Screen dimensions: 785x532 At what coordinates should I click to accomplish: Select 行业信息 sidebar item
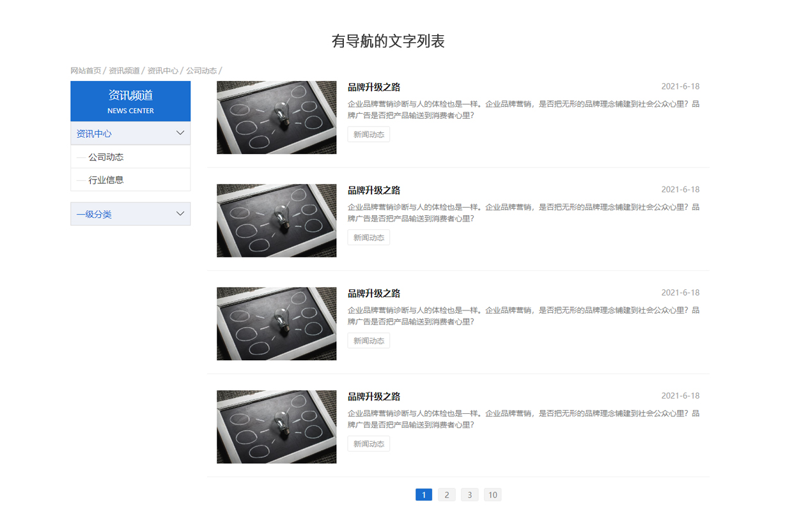[x=106, y=180]
